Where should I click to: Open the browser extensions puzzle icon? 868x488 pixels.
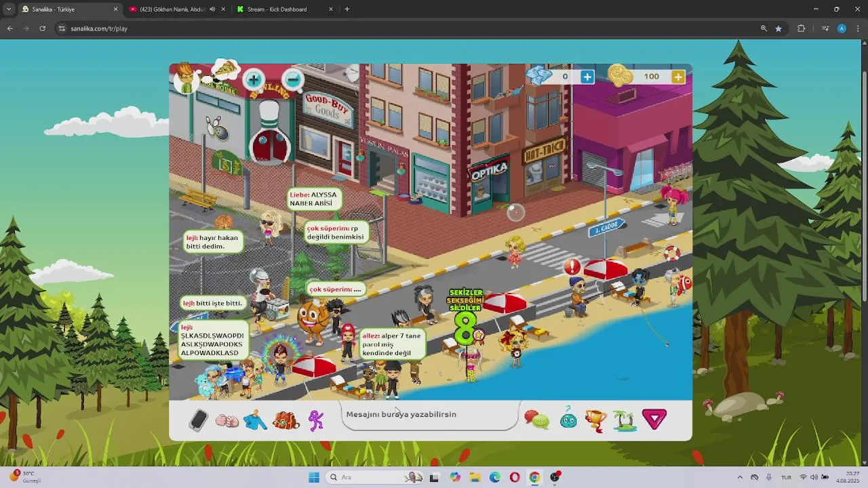tap(802, 28)
